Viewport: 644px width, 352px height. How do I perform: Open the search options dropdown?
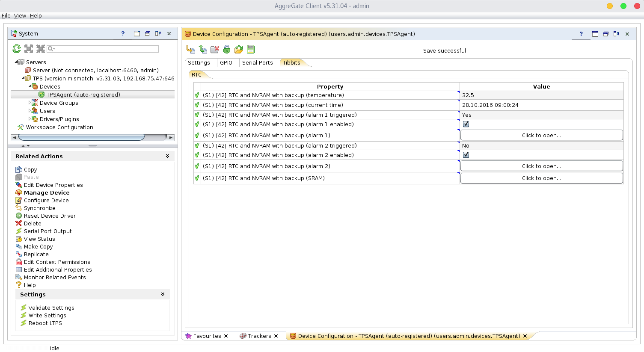[51, 49]
